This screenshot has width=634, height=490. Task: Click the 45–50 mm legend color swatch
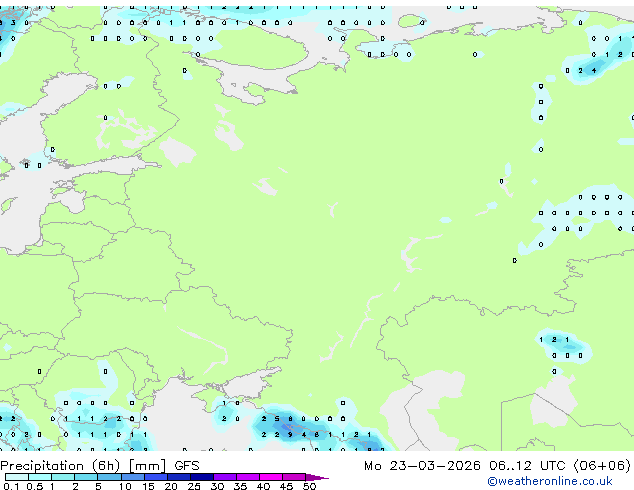[x=294, y=477]
